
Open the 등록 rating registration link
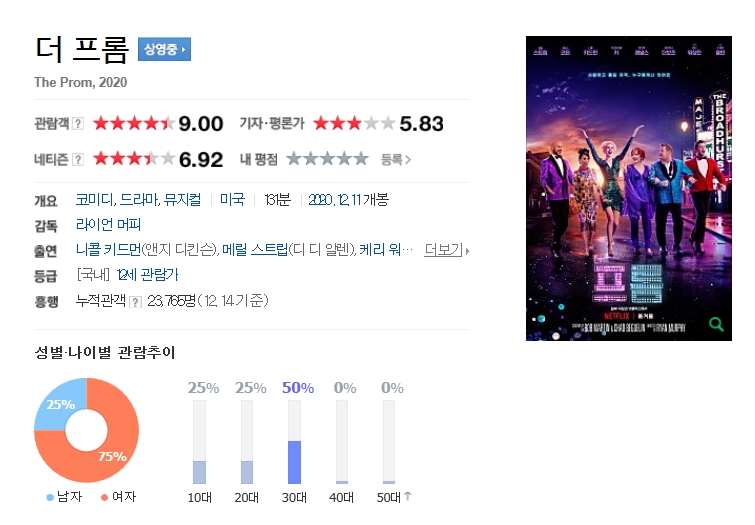click(x=395, y=159)
